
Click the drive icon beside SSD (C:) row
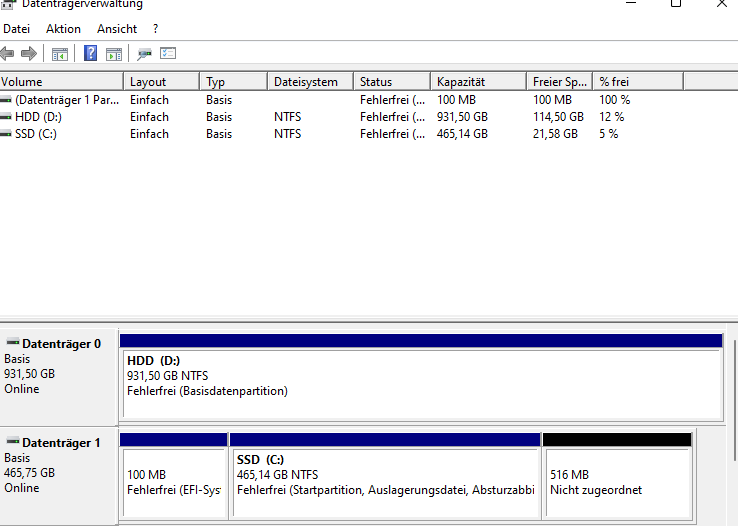pos(6,134)
